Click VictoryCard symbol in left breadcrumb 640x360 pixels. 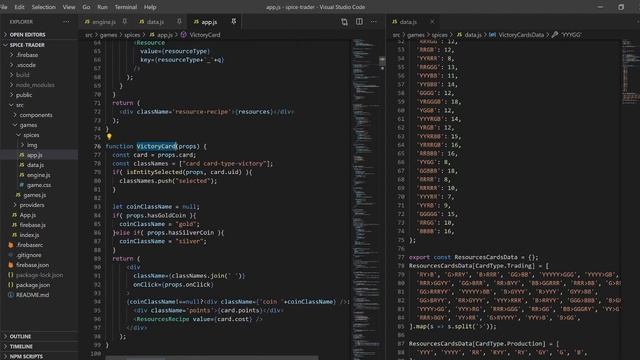click(x=205, y=35)
